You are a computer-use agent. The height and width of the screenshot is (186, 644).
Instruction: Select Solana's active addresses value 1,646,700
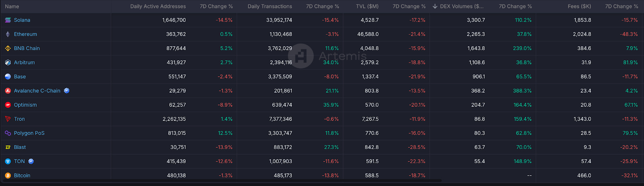[174, 20]
